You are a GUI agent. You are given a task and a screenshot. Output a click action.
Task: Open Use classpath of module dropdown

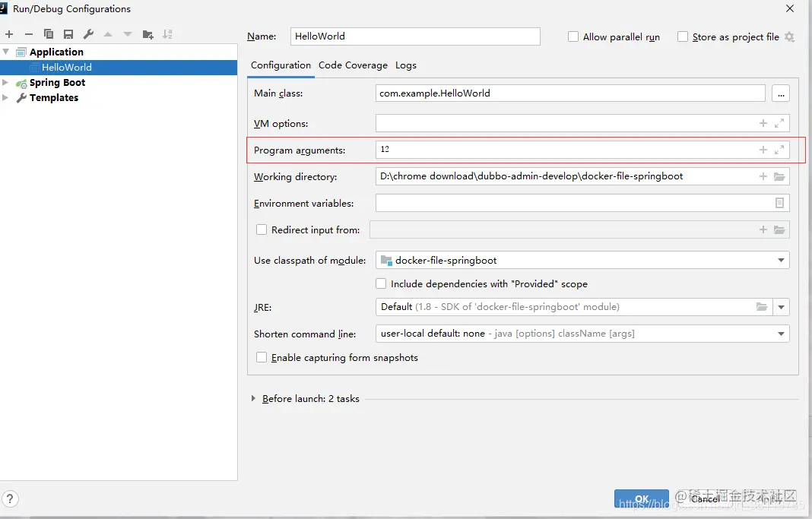[781, 261]
